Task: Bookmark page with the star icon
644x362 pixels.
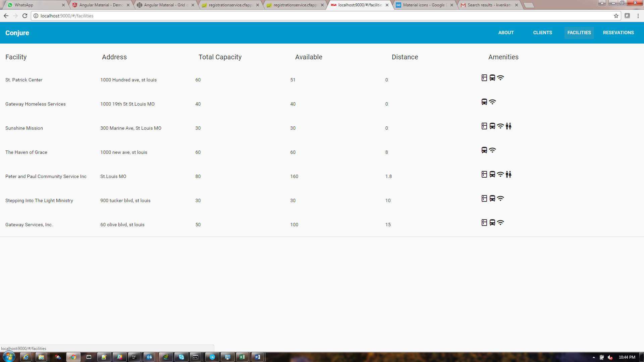Action: coord(616,16)
